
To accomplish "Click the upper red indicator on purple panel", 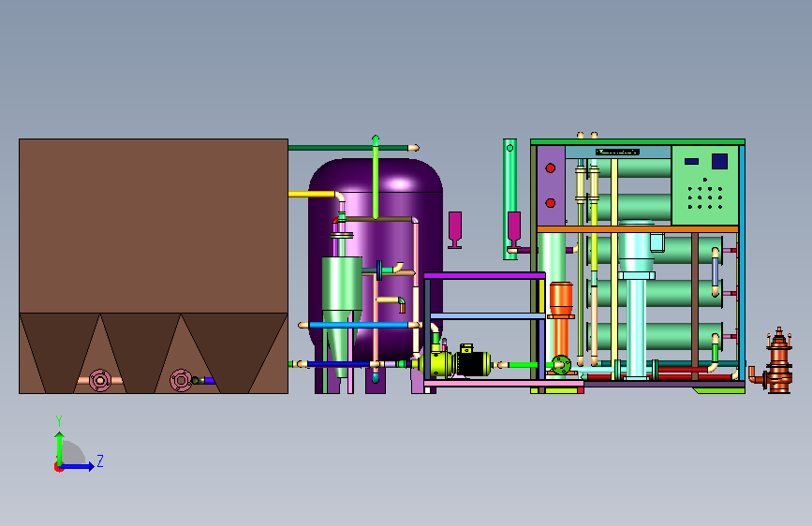I will 551,168.
